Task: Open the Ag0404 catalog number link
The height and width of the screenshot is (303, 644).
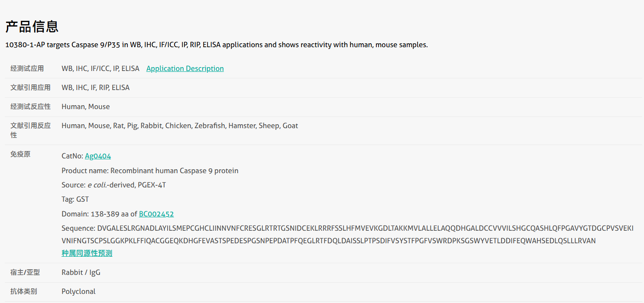Action: (98, 156)
